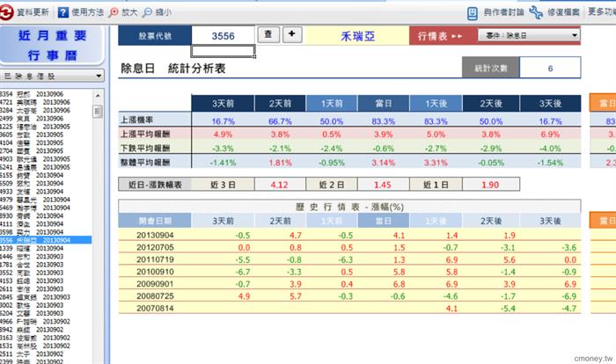
Task: Click history row date 20090901
Action: click(x=155, y=284)
